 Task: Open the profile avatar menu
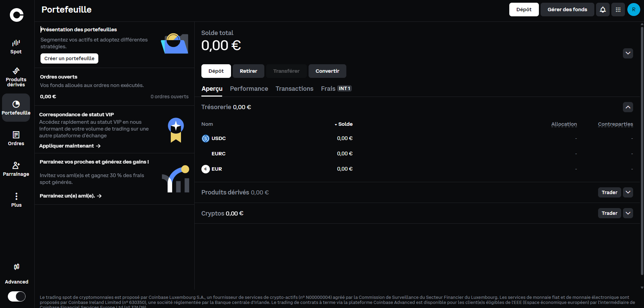point(633,9)
